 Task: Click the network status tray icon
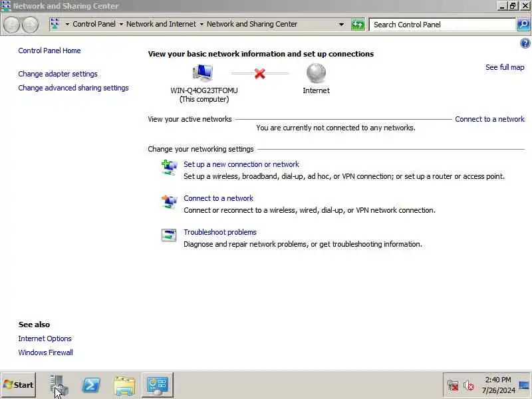tap(453, 386)
